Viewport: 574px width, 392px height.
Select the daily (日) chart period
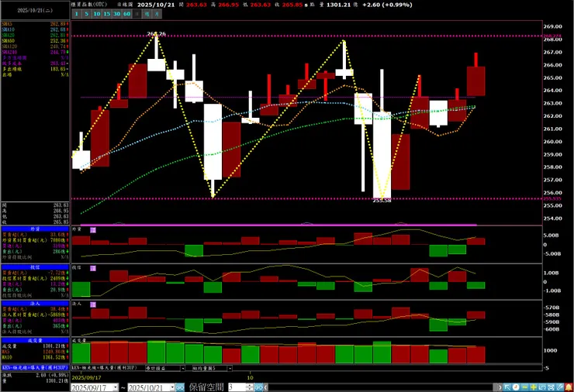coord(137,14)
